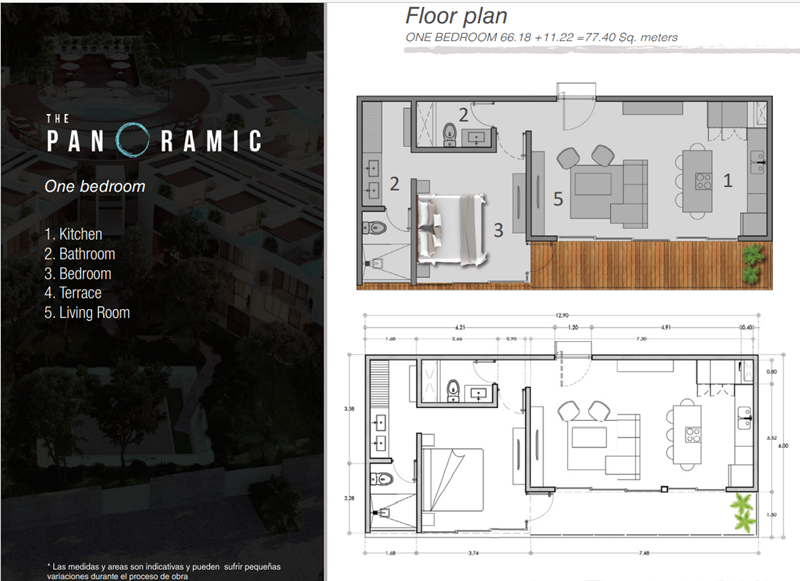Select the "1. Kitchen" legend entry
Screen dimensions: 800x581
(x=73, y=234)
